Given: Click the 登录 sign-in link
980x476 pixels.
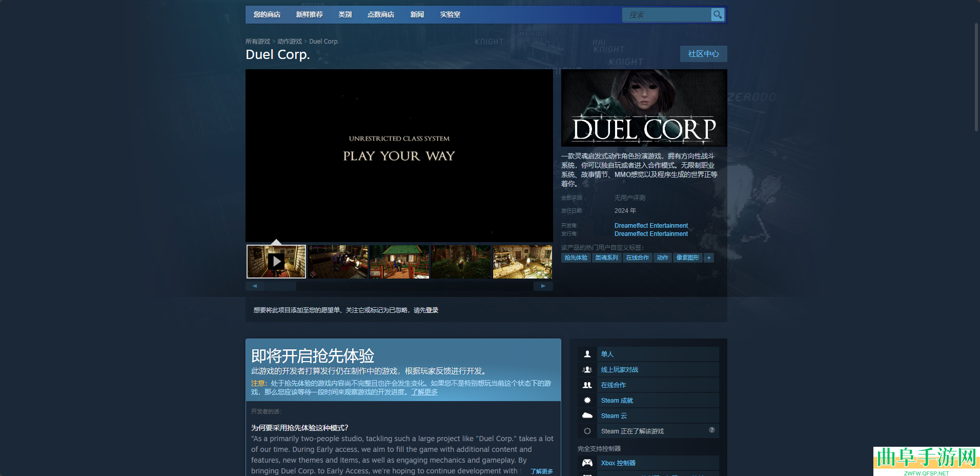Looking at the screenshot, I should pos(432,310).
